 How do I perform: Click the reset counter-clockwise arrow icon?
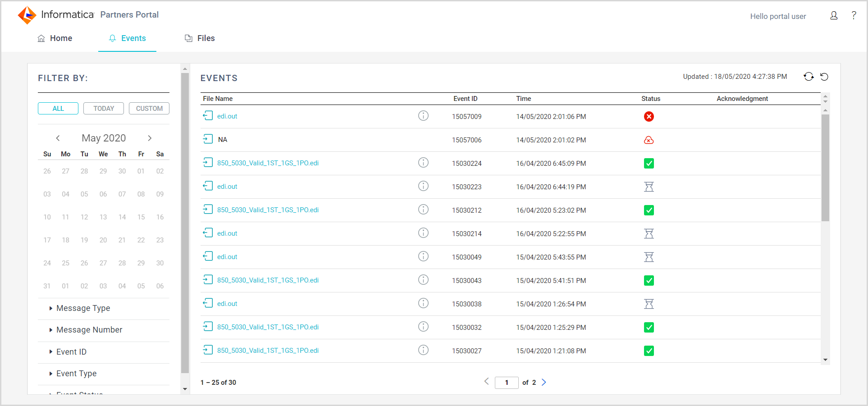(824, 77)
